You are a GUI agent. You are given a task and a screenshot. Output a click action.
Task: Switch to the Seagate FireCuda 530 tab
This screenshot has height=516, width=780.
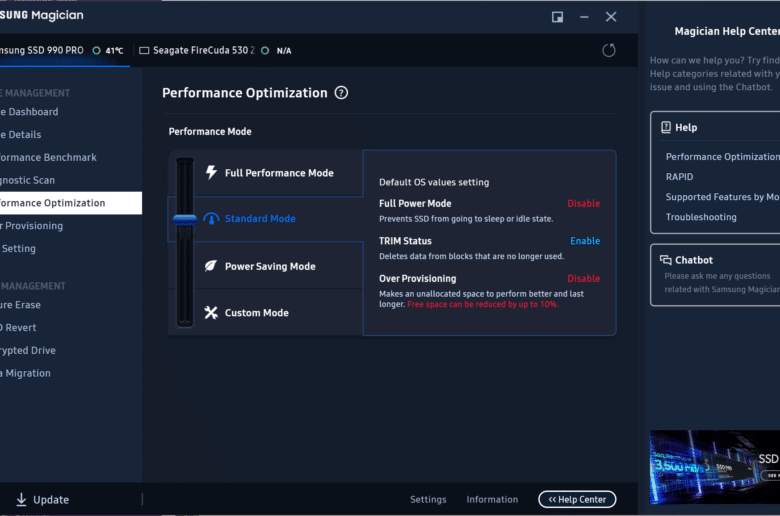215,50
